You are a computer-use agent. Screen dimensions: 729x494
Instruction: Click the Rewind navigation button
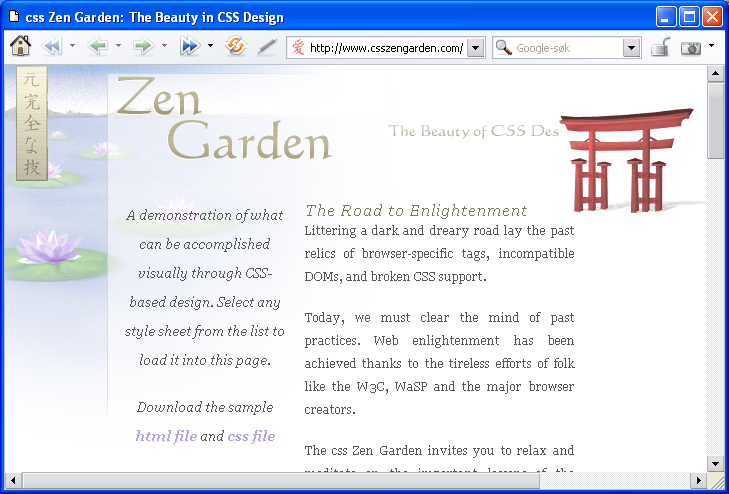tap(52, 46)
